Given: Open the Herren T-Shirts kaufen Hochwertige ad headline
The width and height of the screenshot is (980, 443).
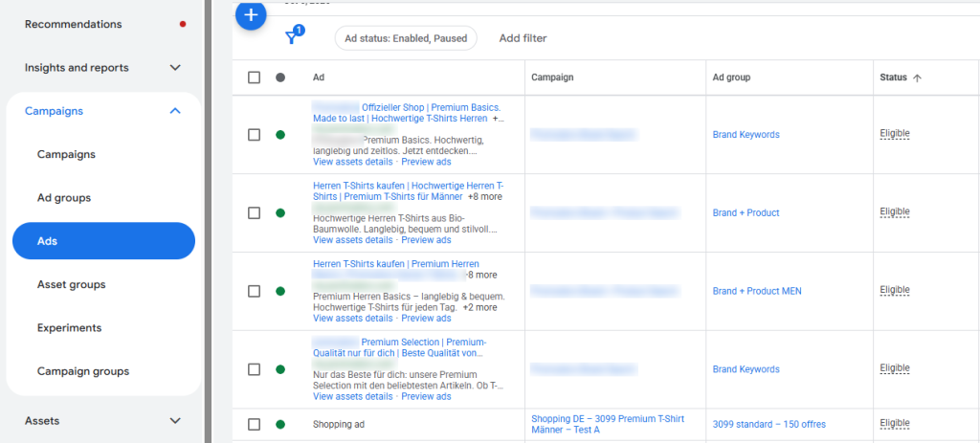Looking at the screenshot, I should click(x=408, y=190).
